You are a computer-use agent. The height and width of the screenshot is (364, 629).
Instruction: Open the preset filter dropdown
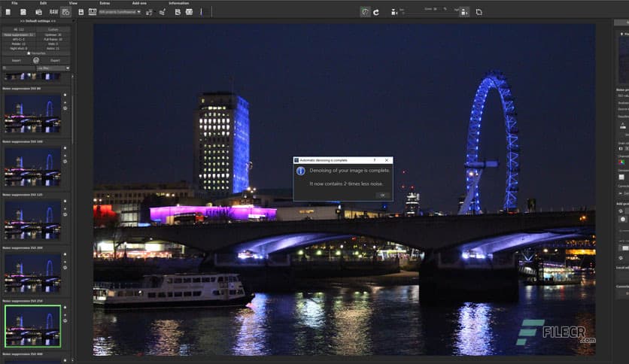coord(53,68)
